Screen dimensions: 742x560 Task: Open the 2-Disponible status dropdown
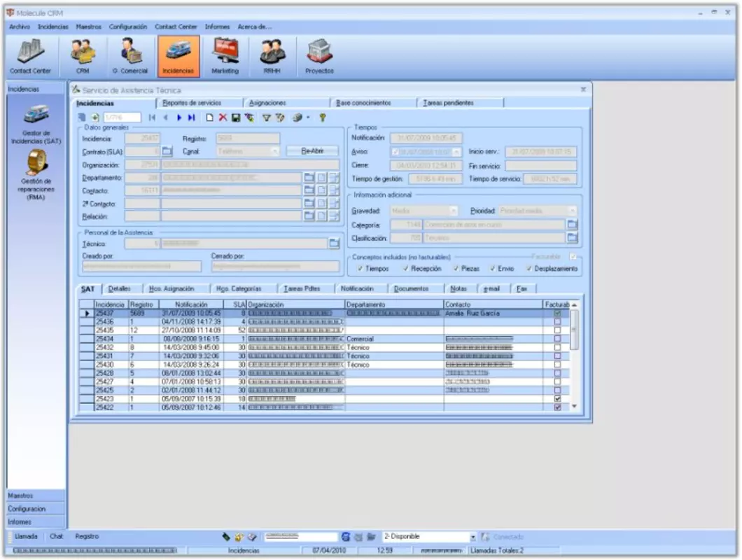pyautogui.click(x=472, y=537)
